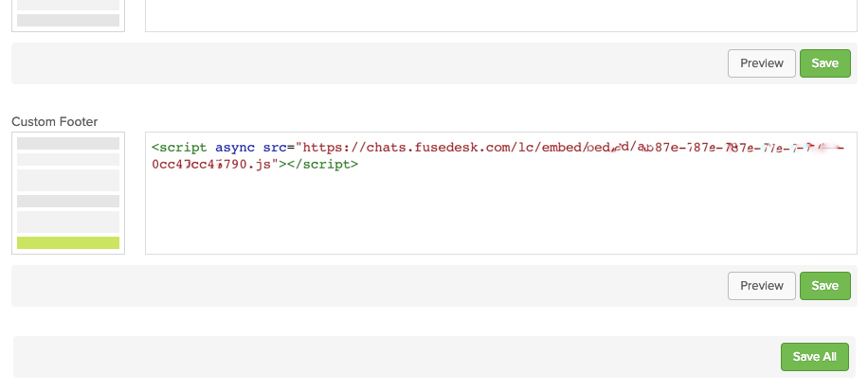
Task: Click the Custom Footer label
Action: click(x=54, y=122)
